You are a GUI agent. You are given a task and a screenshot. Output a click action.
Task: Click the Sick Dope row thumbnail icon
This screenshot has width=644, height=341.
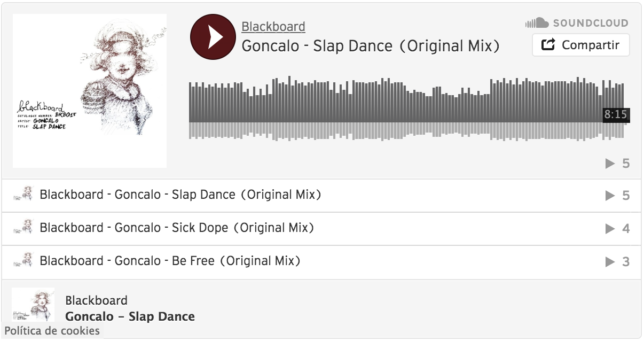(23, 228)
